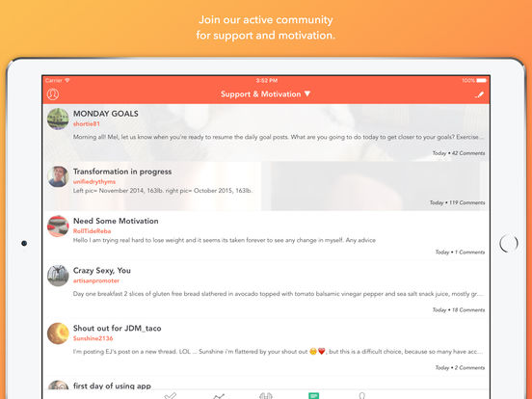Viewport: 532px width, 399px height.
Task: Click 'Today • 1 Comments' text
Action: [x=460, y=253]
